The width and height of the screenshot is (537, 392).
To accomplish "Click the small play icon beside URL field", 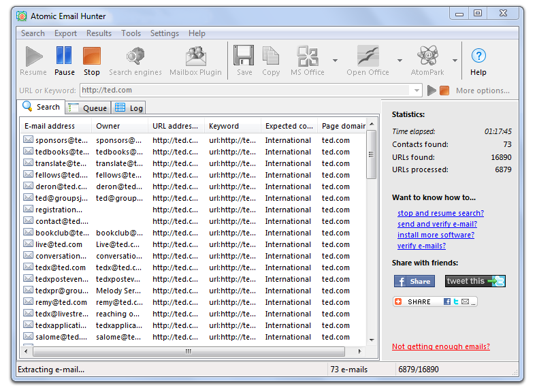I will (x=432, y=91).
